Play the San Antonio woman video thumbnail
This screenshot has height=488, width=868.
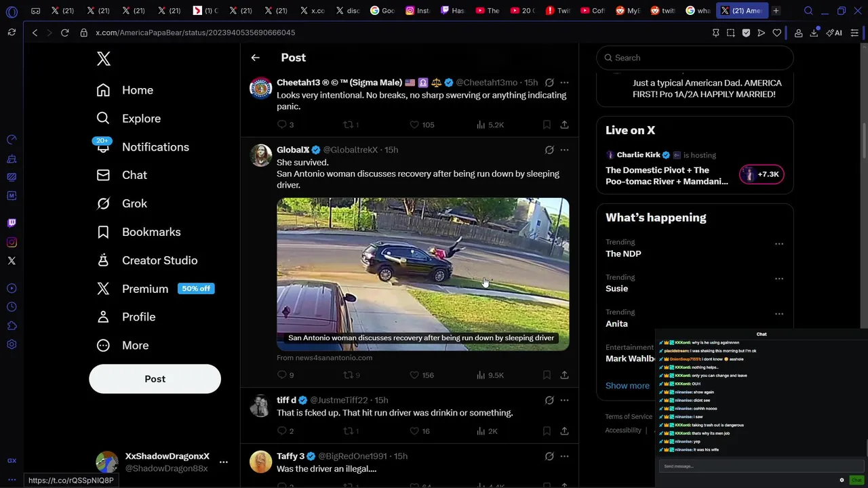pos(422,274)
